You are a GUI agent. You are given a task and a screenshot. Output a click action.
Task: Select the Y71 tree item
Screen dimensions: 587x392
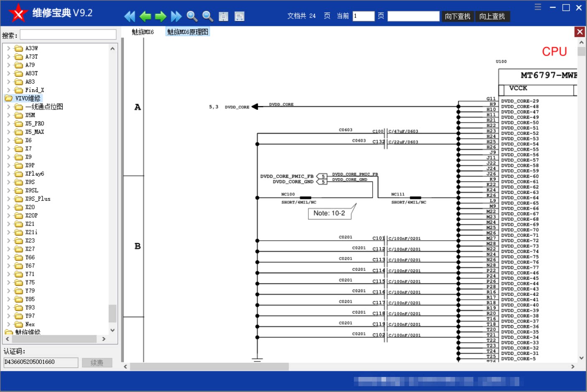pyautogui.click(x=30, y=274)
